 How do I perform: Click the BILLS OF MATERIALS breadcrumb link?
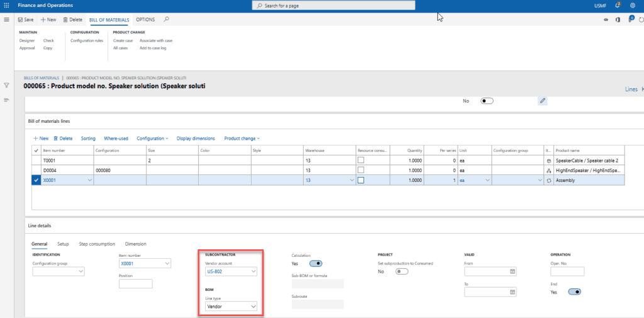point(41,77)
